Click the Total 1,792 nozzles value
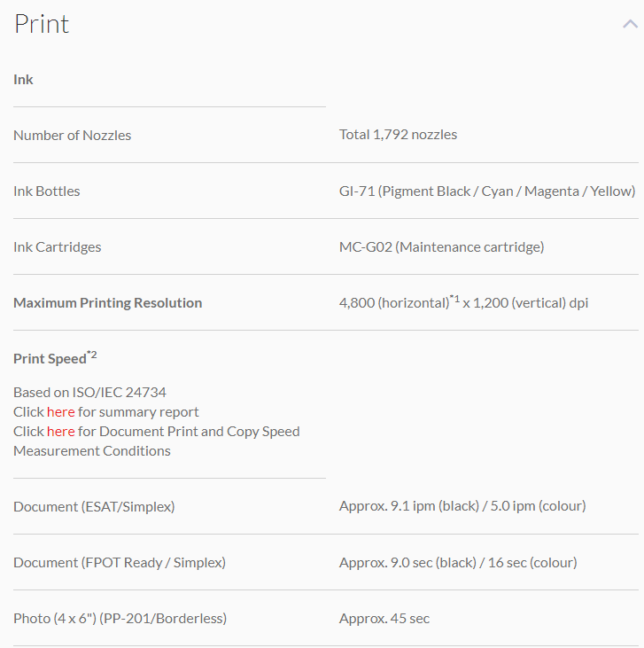The image size is (644, 648). 398,135
